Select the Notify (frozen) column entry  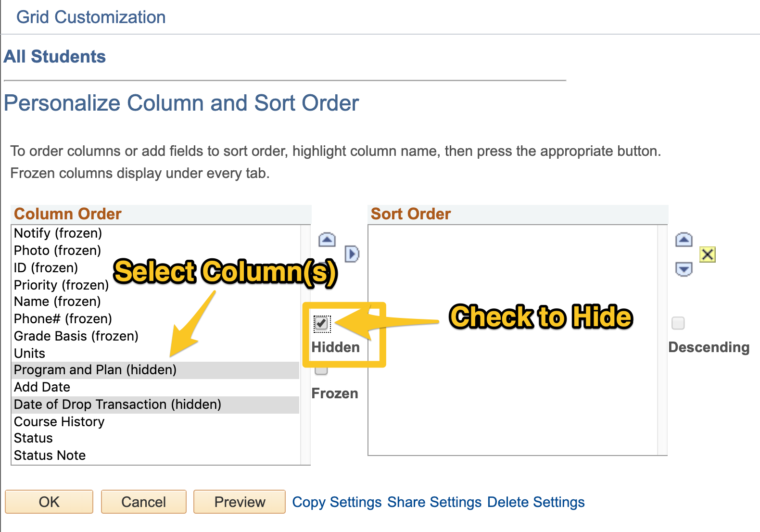(x=58, y=233)
